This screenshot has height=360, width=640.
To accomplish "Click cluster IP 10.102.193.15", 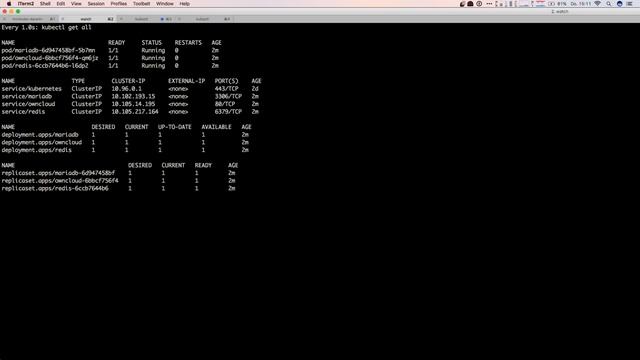I will (133, 96).
